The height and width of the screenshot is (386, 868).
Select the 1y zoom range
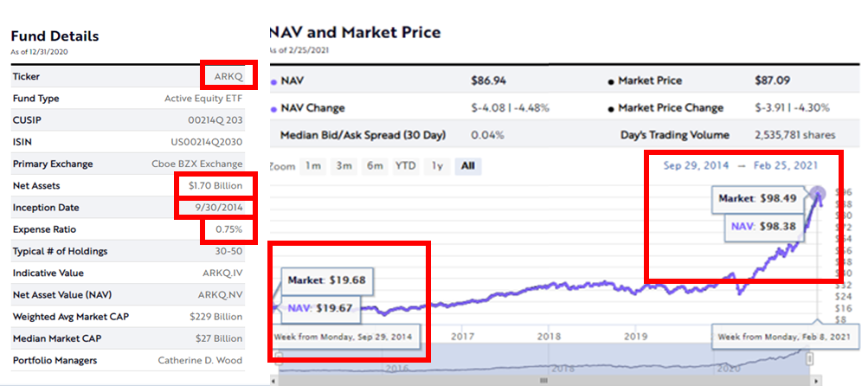click(437, 166)
